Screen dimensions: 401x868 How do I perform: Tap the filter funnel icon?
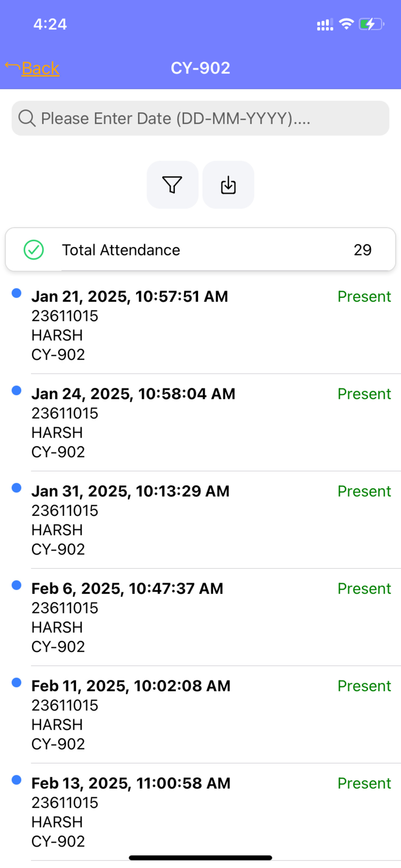coord(172,185)
